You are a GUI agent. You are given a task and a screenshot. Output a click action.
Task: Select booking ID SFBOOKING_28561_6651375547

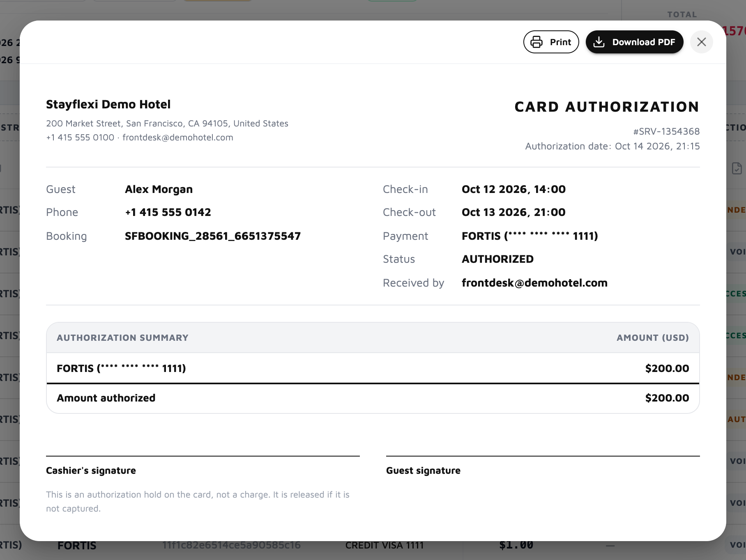tap(213, 236)
